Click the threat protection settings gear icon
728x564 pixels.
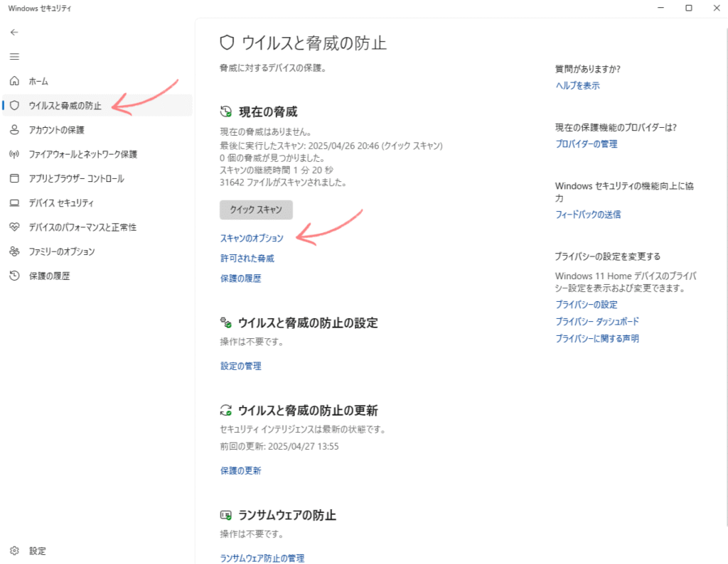225,322
